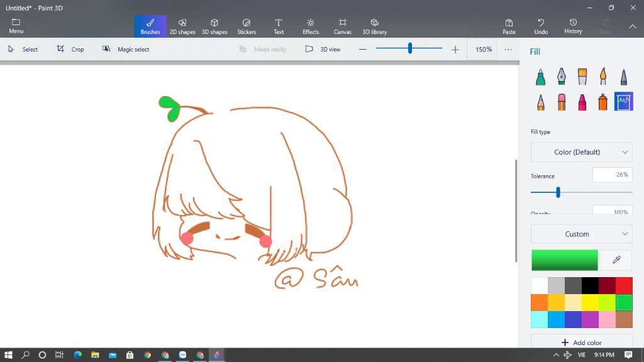Open the Stickers tab
Image resolution: width=644 pixels, height=362 pixels.
(247, 26)
